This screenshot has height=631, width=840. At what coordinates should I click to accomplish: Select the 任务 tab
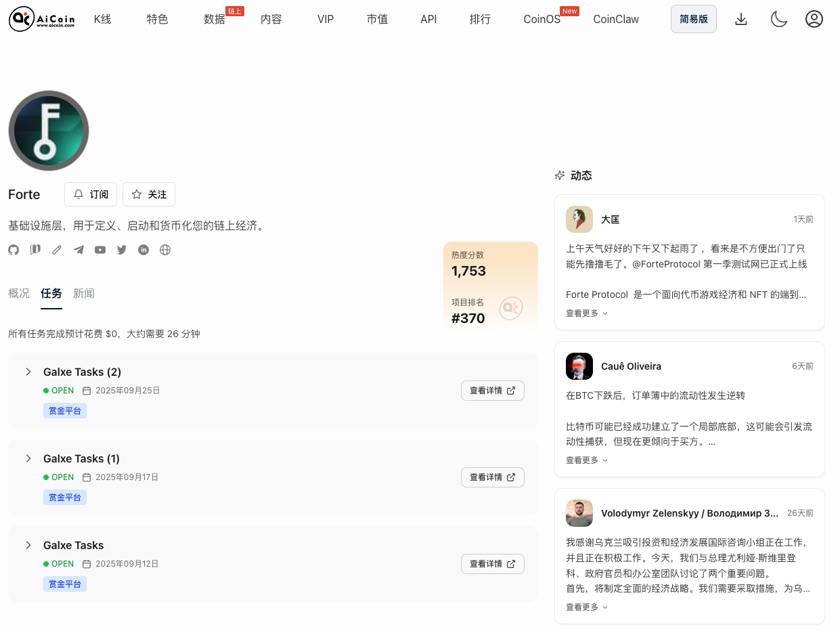(51, 293)
